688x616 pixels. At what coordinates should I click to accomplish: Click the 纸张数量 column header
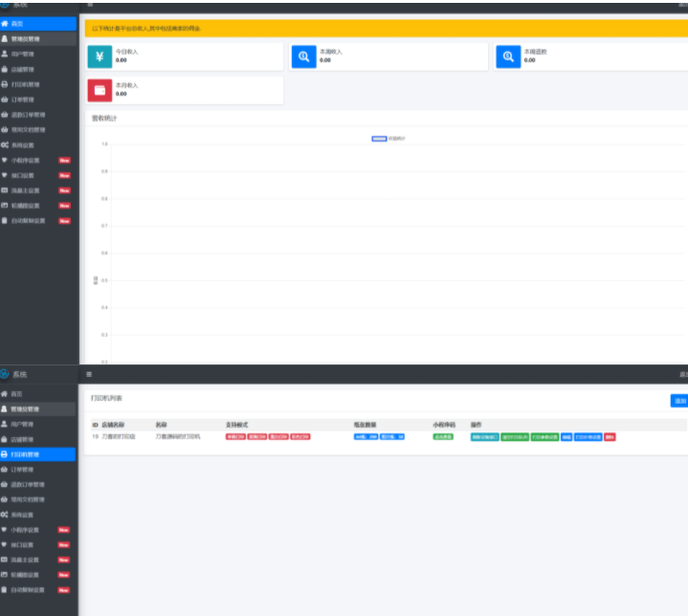point(366,425)
